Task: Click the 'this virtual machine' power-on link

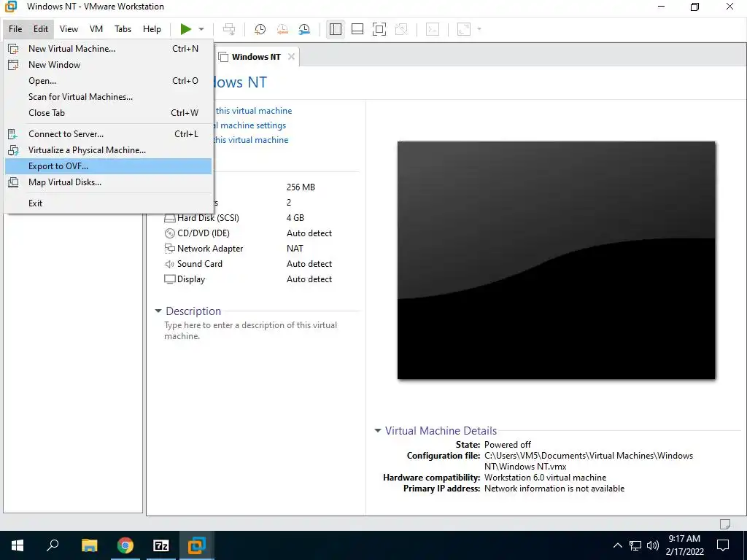Action: coord(253,111)
